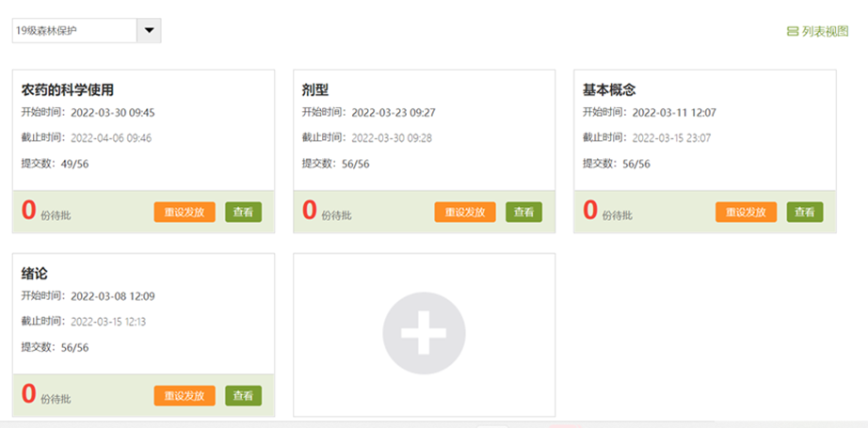Click 重设发放 for 绪论 assignment
This screenshot has height=428, width=868.
[x=185, y=396]
